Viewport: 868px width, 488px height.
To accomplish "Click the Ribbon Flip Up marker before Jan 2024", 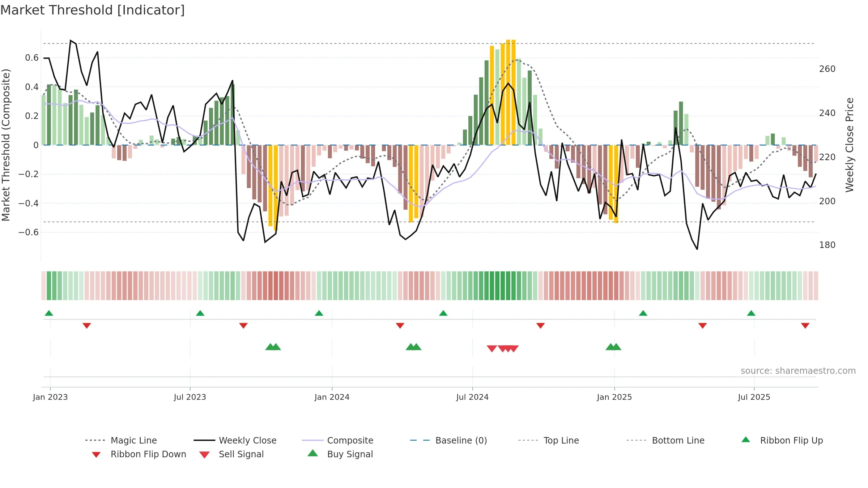I will tap(319, 313).
